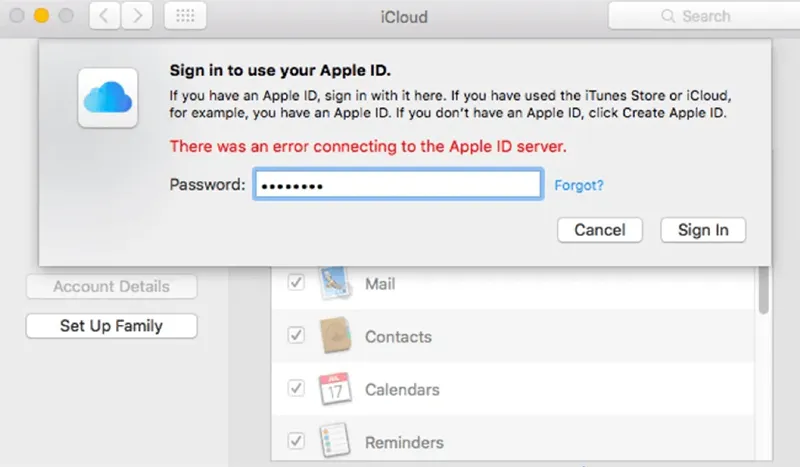
Task: Click the search magnifier icon
Action: (x=668, y=16)
